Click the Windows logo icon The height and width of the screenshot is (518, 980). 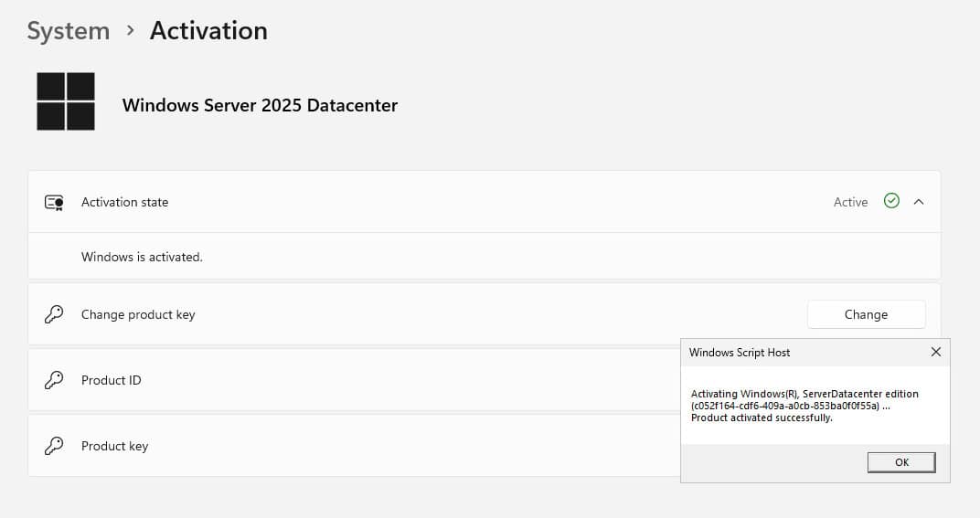pyautogui.click(x=66, y=101)
